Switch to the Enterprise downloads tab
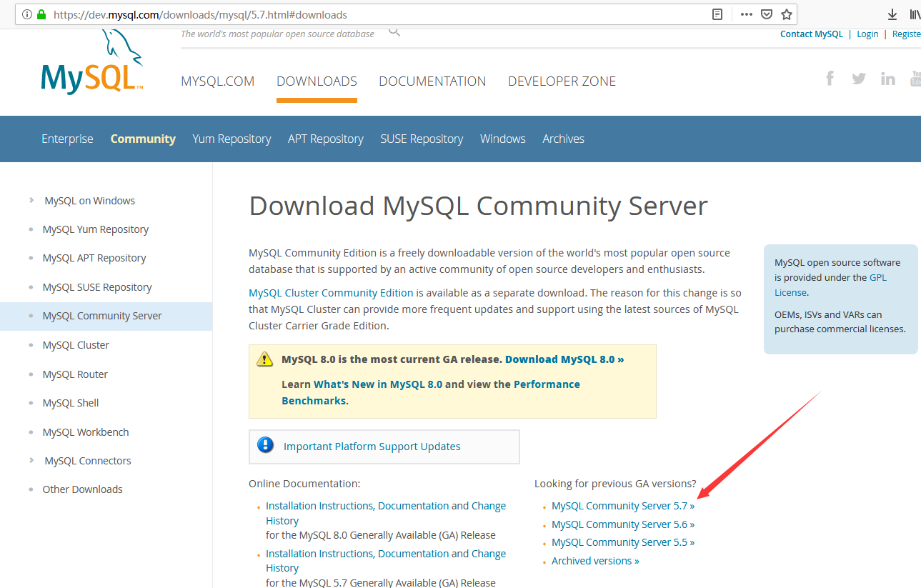 click(x=67, y=139)
